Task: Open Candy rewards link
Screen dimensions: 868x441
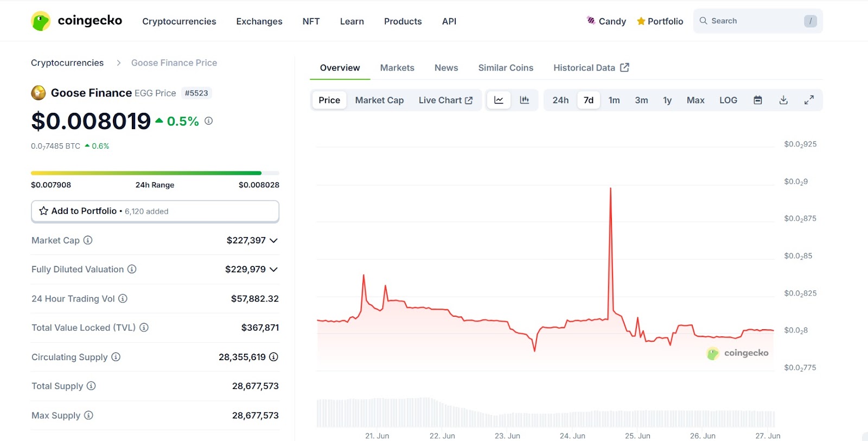Action: pos(607,21)
